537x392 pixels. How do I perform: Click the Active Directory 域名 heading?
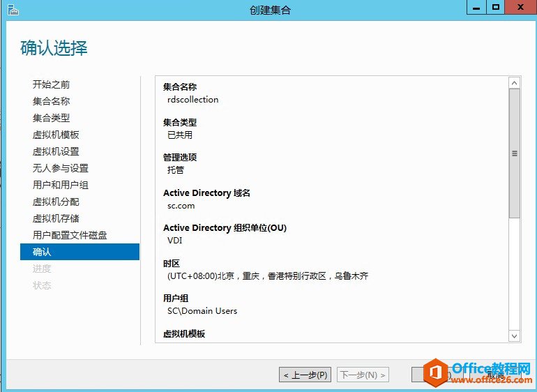pyautogui.click(x=206, y=193)
